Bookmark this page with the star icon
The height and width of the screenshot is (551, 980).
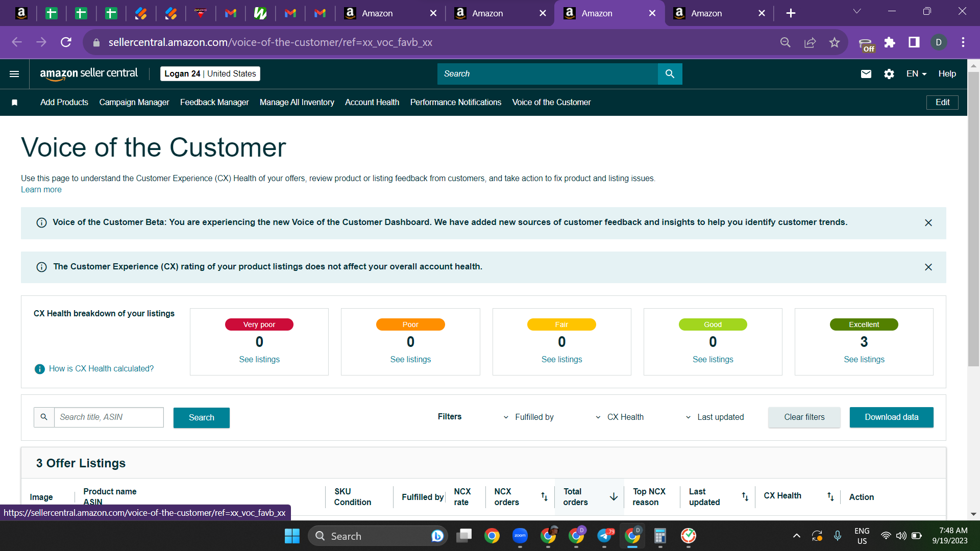click(x=835, y=42)
